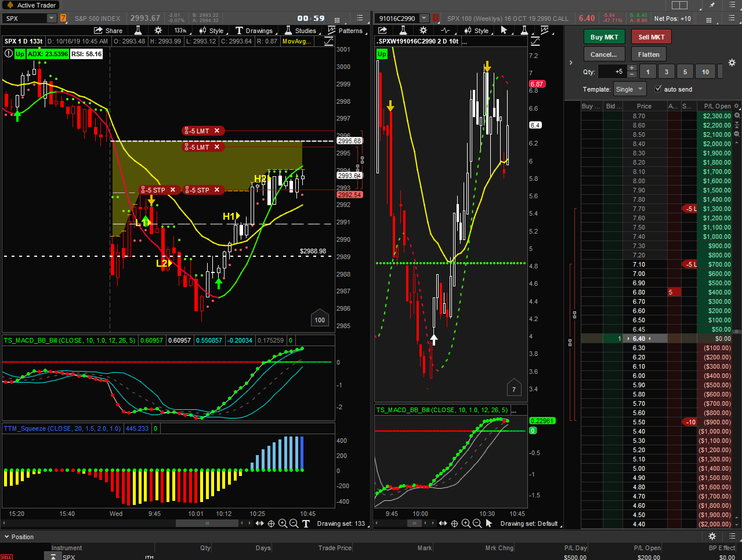The image size is (742, 560).
Task: Click the Price column header in ladder
Action: (644, 106)
